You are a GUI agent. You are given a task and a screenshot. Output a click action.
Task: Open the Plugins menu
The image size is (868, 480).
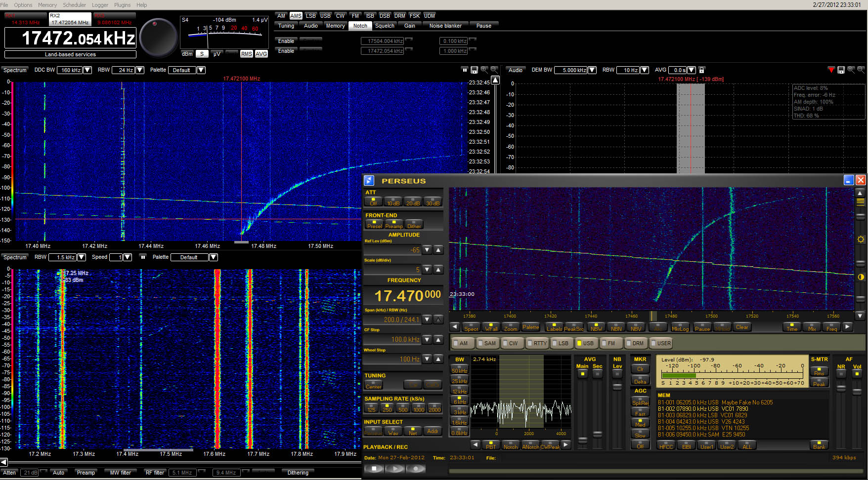click(x=122, y=5)
